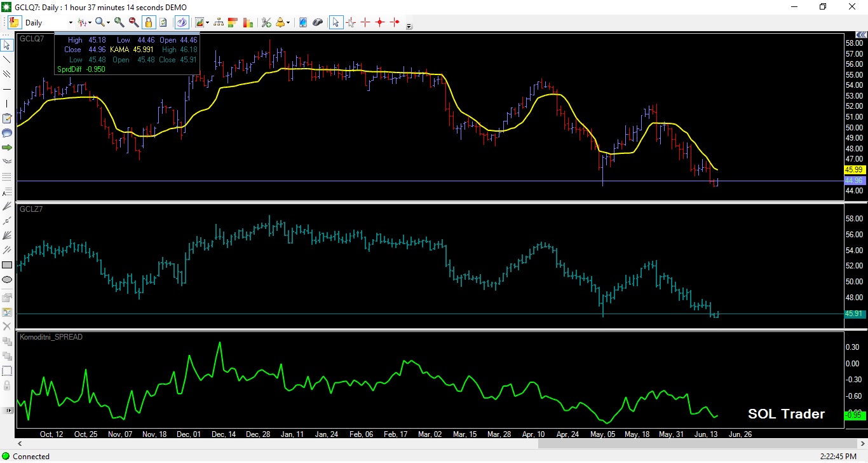Click the dotted selection rectangle icon

7,371
